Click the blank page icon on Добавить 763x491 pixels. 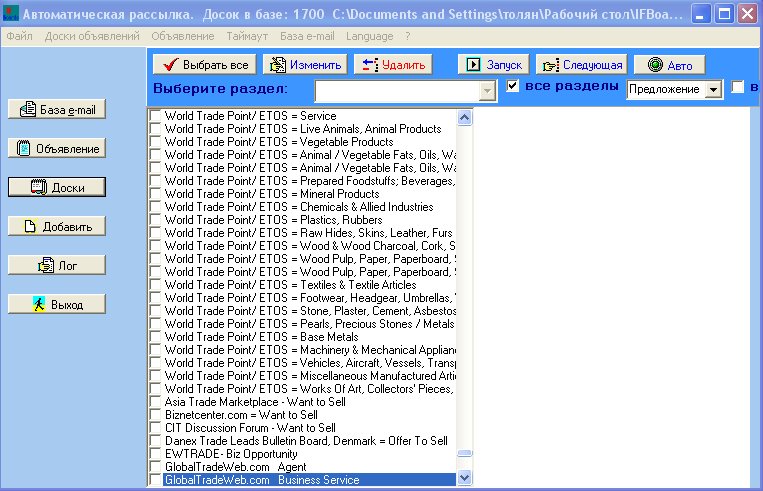(x=30, y=226)
